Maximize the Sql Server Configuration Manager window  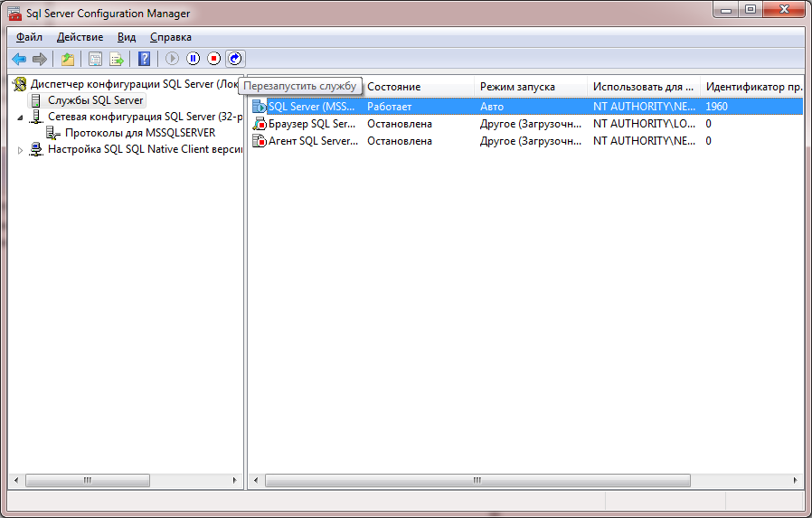click(751, 9)
